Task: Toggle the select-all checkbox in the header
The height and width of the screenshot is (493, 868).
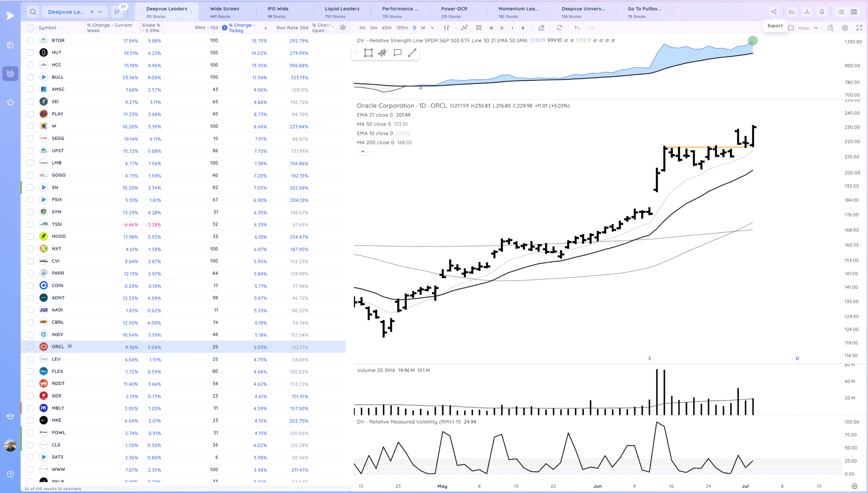Action: [x=31, y=28]
